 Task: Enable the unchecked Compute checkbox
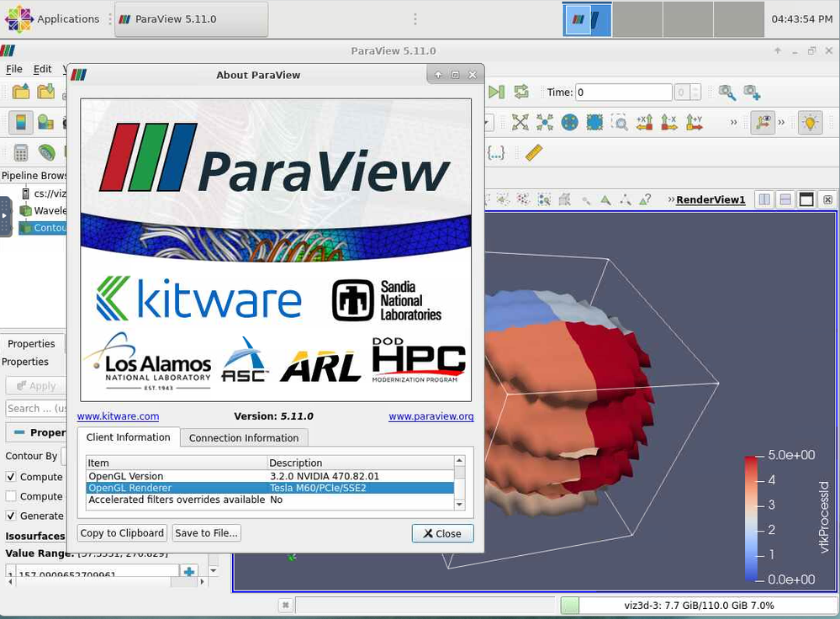tap(11, 496)
